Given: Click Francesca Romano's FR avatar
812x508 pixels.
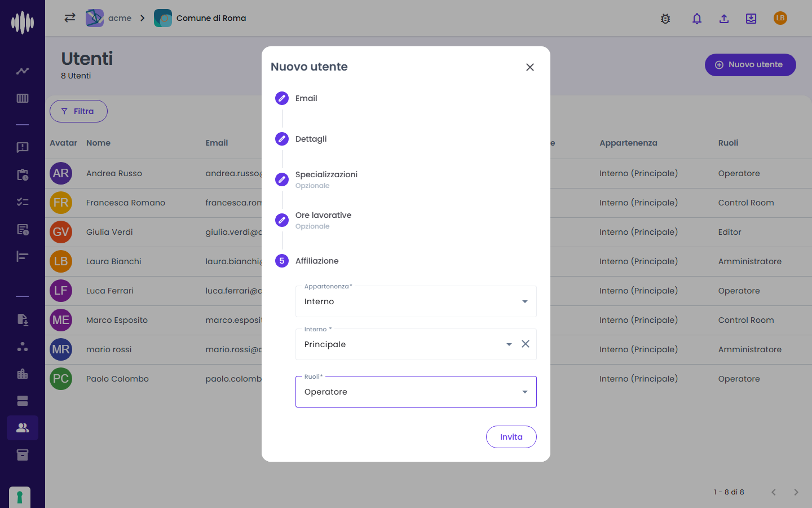Looking at the screenshot, I should point(61,203).
